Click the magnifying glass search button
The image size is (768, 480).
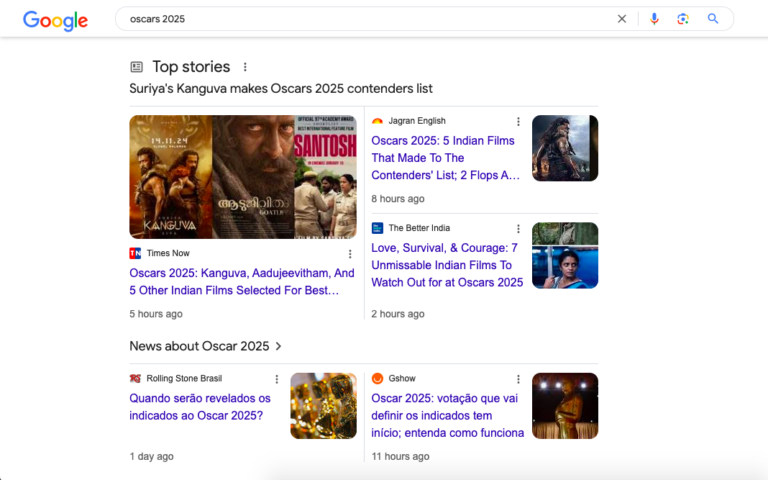tap(713, 19)
